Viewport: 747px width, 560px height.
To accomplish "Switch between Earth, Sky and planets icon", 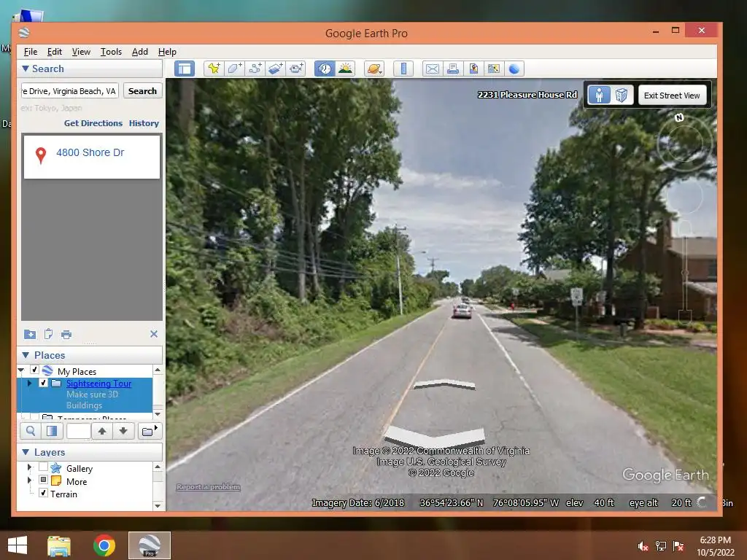I will coord(374,69).
